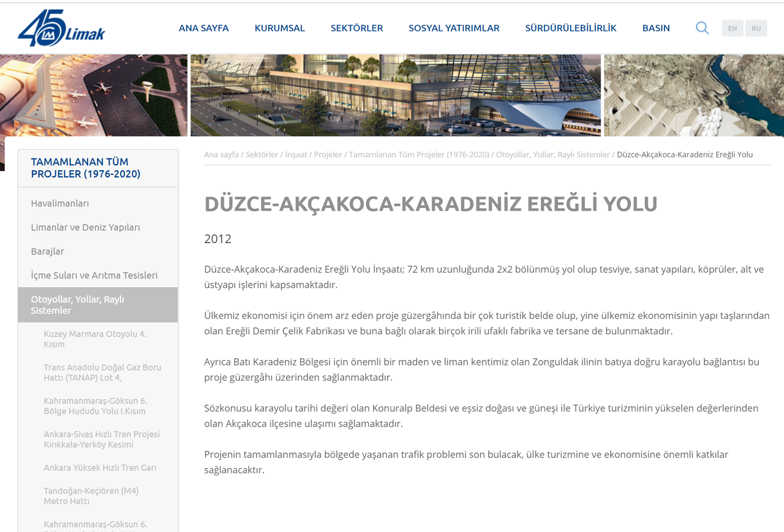This screenshot has width=784, height=532.
Task: Open the ANA SAYFA menu
Action: [204, 28]
